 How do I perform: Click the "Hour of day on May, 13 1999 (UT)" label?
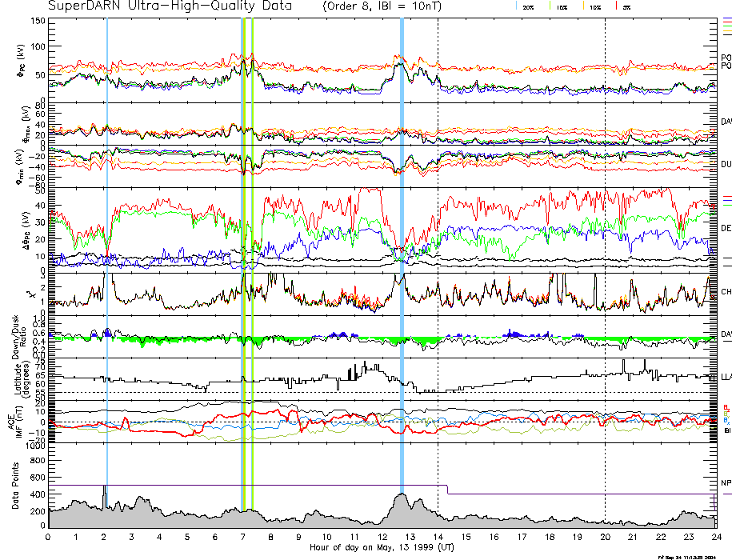(x=382, y=548)
